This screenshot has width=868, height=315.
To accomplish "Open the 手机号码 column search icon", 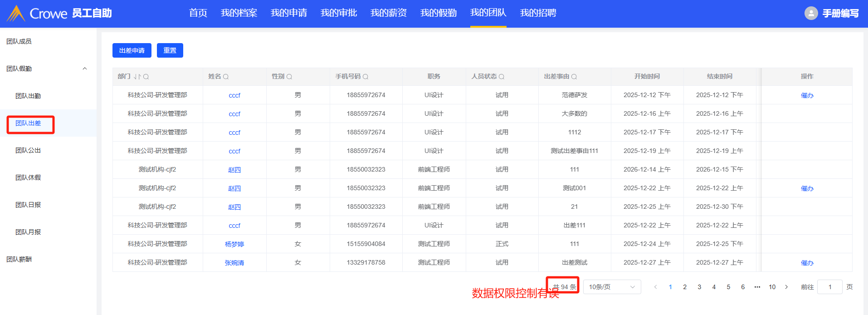I will (366, 77).
